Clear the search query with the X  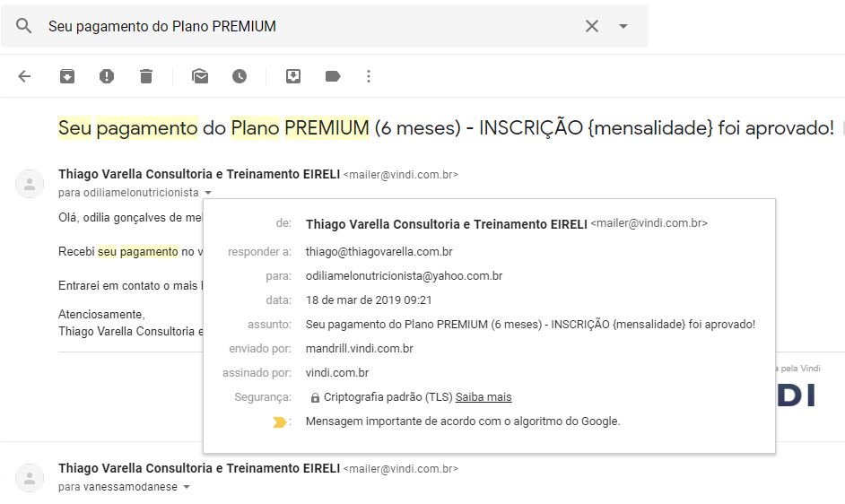coord(592,26)
